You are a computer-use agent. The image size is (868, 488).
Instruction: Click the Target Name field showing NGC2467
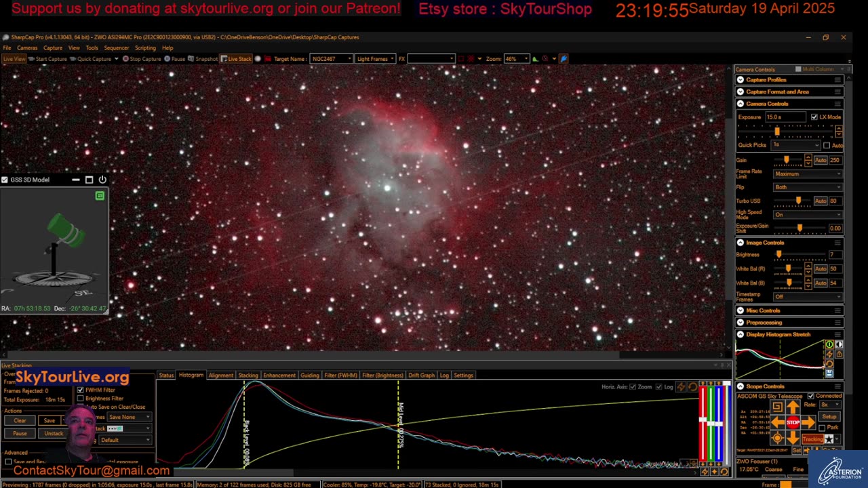coord(331,59)
